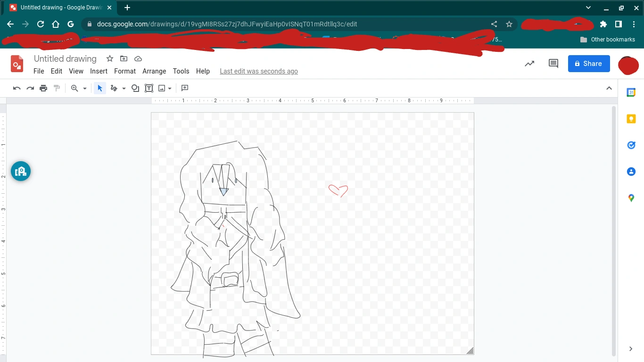Click the Paint format tool
The width and height of the screenshot is (644, 362).
(56, 88)
